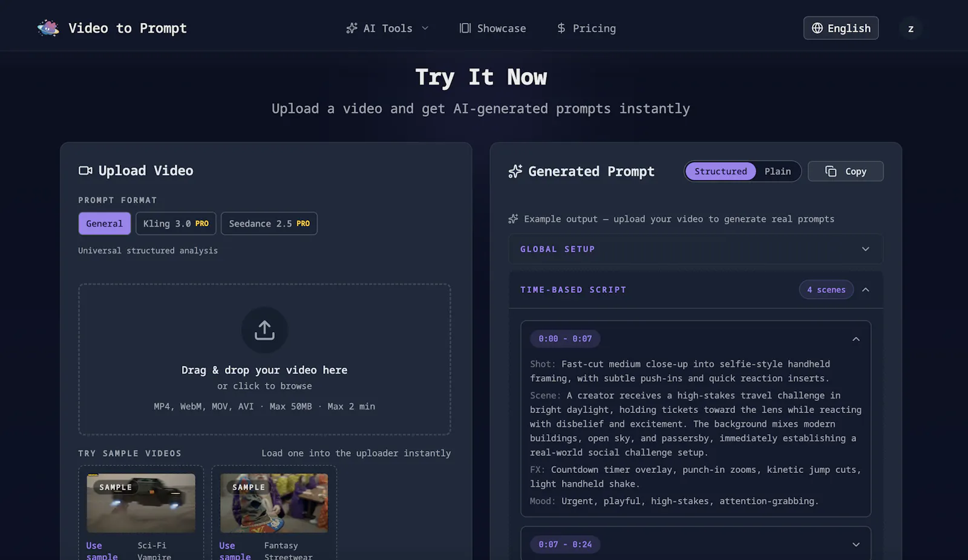Click the 'FX: Countdown timer overlay' line

[696, 477]
